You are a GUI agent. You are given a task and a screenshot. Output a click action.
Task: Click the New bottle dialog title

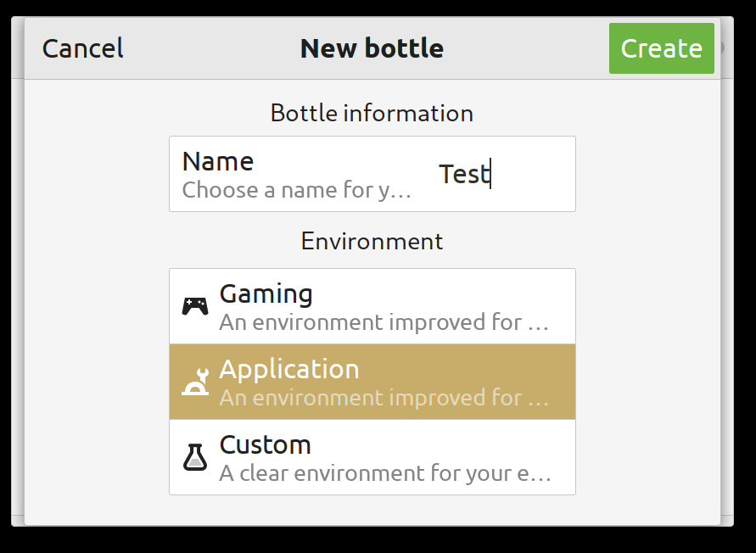point(372,48)
